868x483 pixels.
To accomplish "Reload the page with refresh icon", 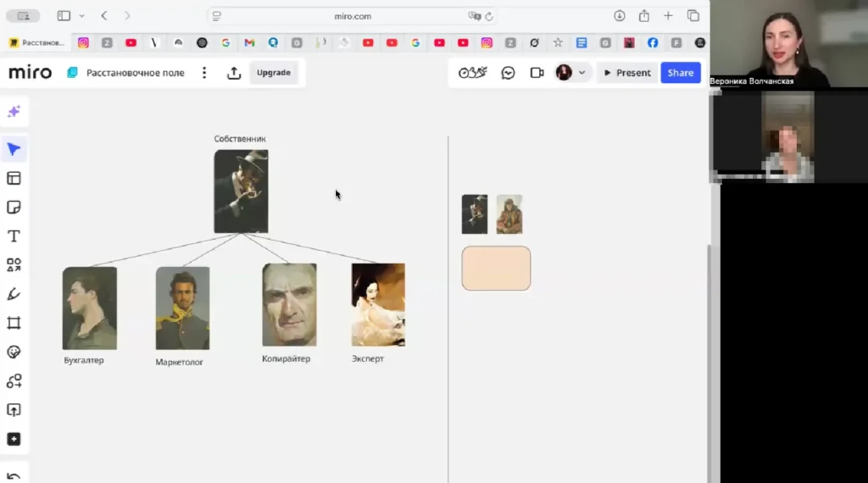I will [x=489, y=17].
